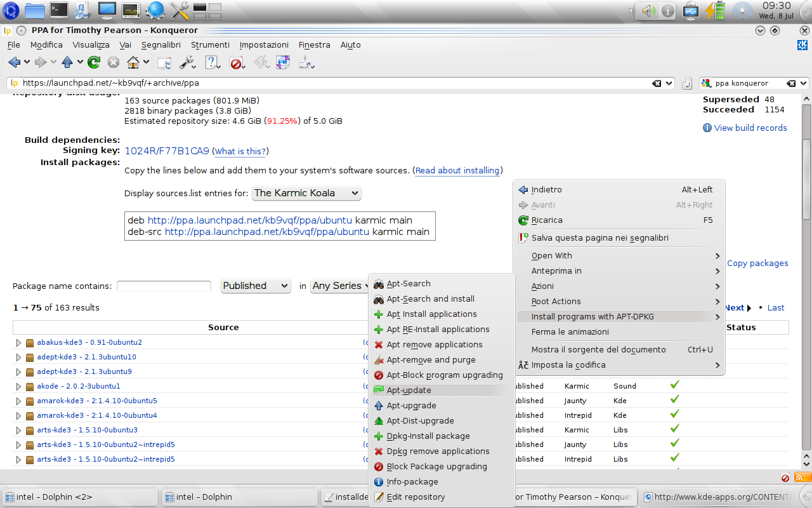812x508 pixels.
Task: Open the Any Series dropdown
Action: click(341, 286)
